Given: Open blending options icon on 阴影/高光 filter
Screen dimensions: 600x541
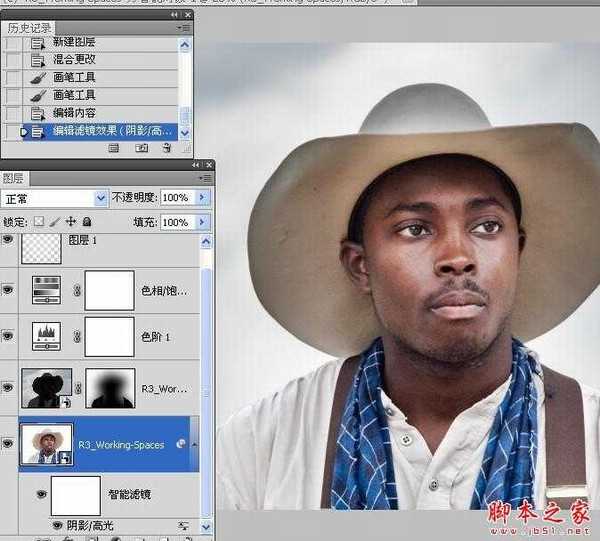Looking at the screenshot, I should [184, 525].
